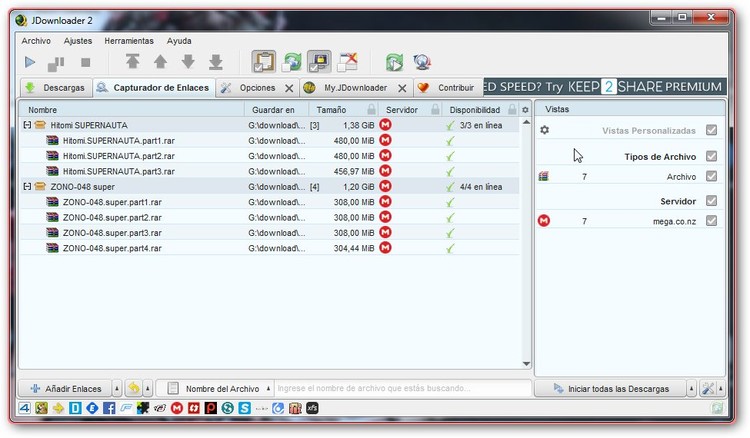Click scrollbar up arrow in link list
The height and width of the screenshot is (438, 750).
click(526, 122)
